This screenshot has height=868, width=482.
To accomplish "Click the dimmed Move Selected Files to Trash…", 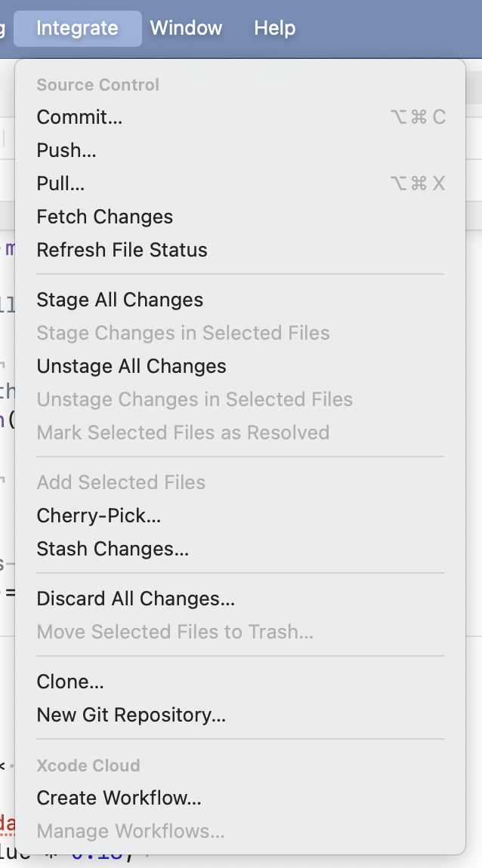I will tap(175, 632).
